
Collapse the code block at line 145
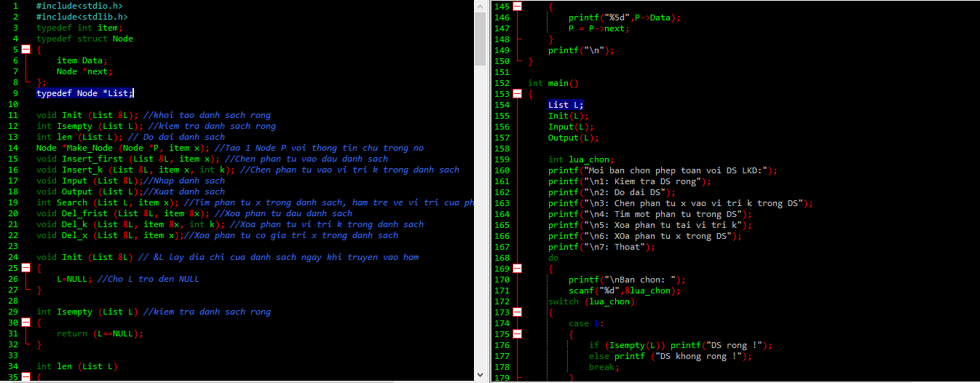(x=518, y=7)
